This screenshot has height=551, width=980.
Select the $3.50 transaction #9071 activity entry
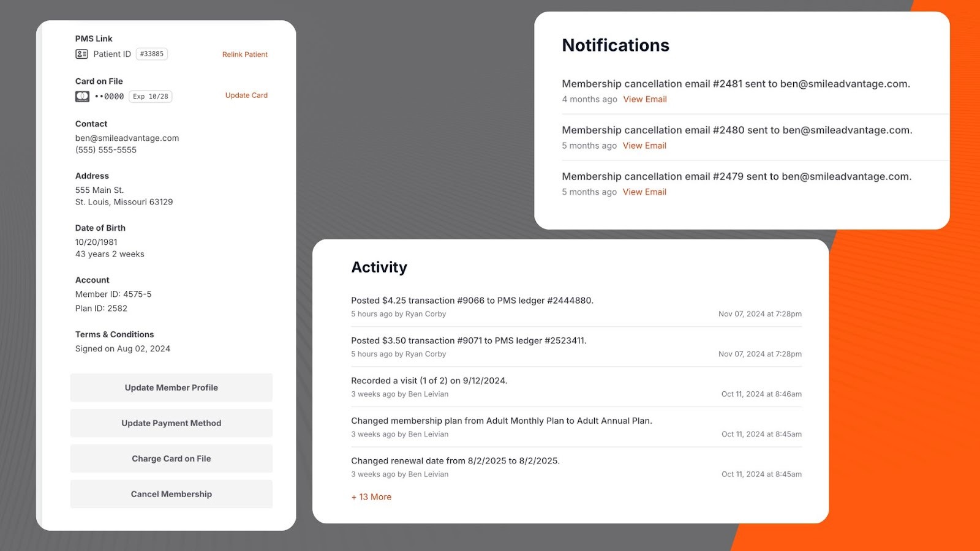click(469, 340)
